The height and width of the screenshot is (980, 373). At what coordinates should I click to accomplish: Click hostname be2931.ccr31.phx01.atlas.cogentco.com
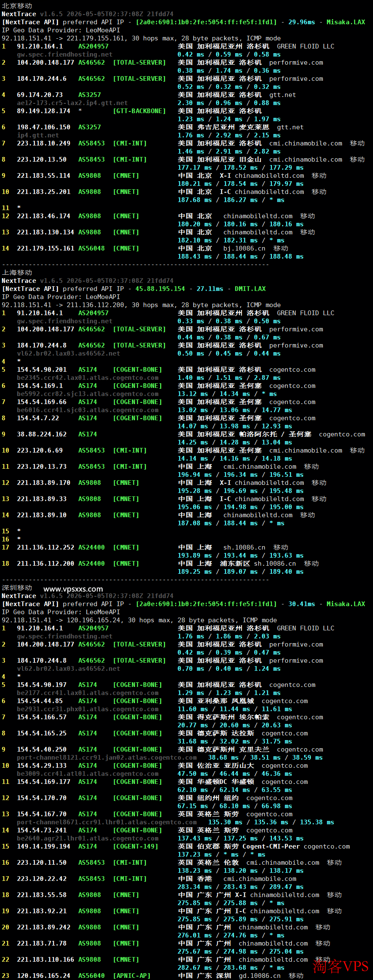(x=88, y=709)
